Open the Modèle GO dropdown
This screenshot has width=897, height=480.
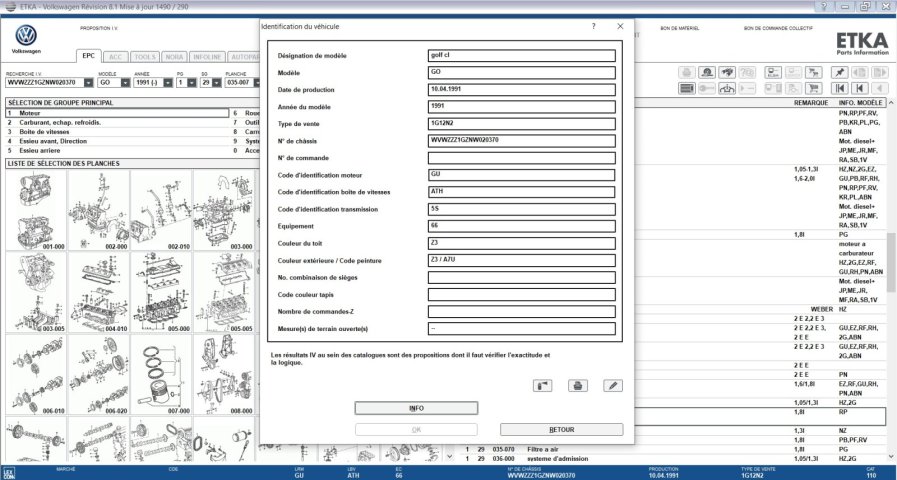click(125, 82)
